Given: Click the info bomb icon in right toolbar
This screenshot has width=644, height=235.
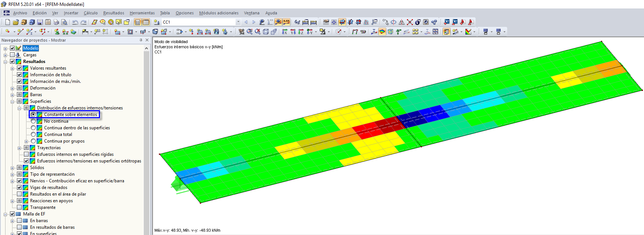Looking at the screenshot, I should pyautogui.click(x=418, y=22).
